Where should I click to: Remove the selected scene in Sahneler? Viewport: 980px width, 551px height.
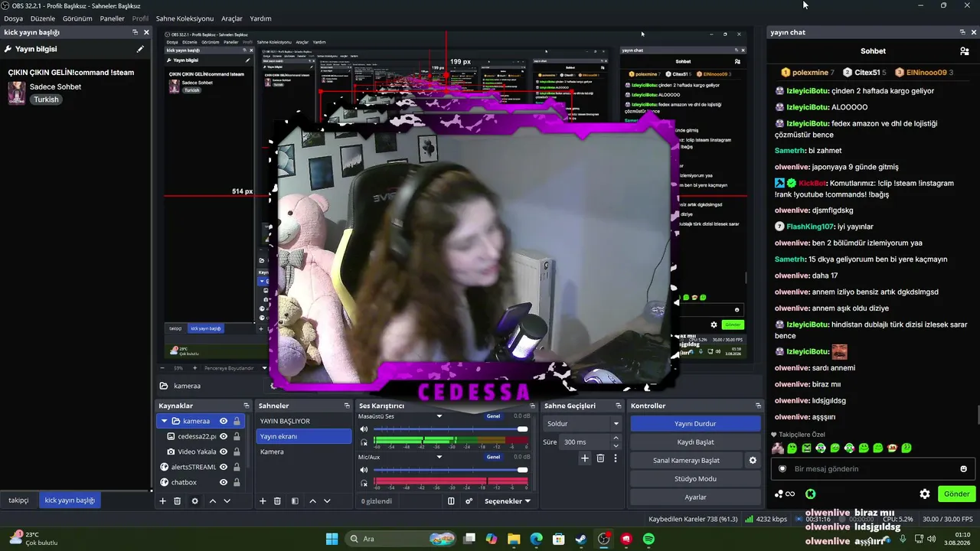pyautogui.click(x=277, y=501)
